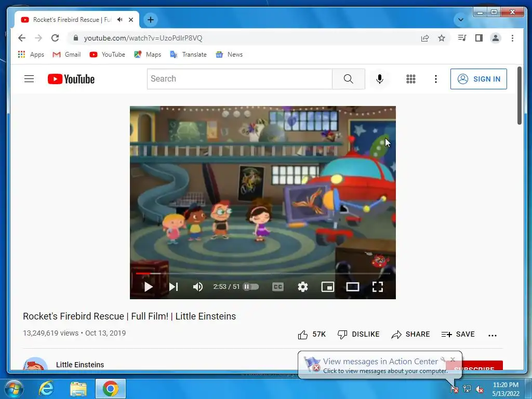Seek on the video progress bar

click(263, 273)
